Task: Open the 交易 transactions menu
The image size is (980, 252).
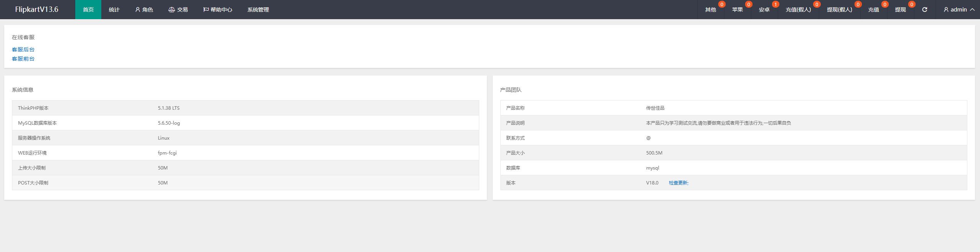Action: click(x=178, y=10)
